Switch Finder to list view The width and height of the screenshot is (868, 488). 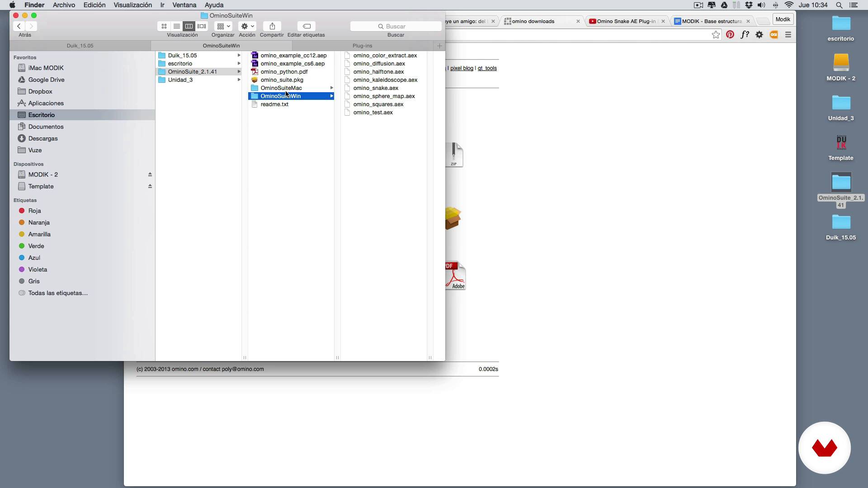[177, 26]
